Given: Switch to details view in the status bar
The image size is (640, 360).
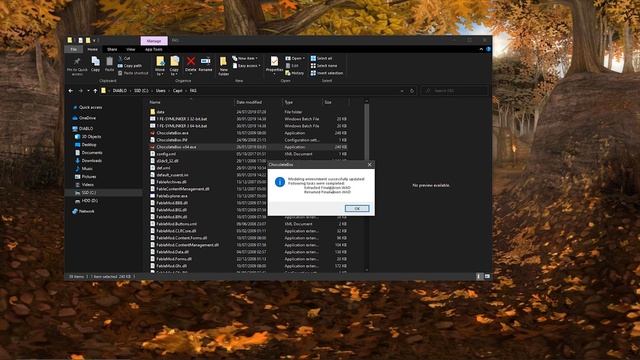Looking at the screenshot, I should [480, 276].
